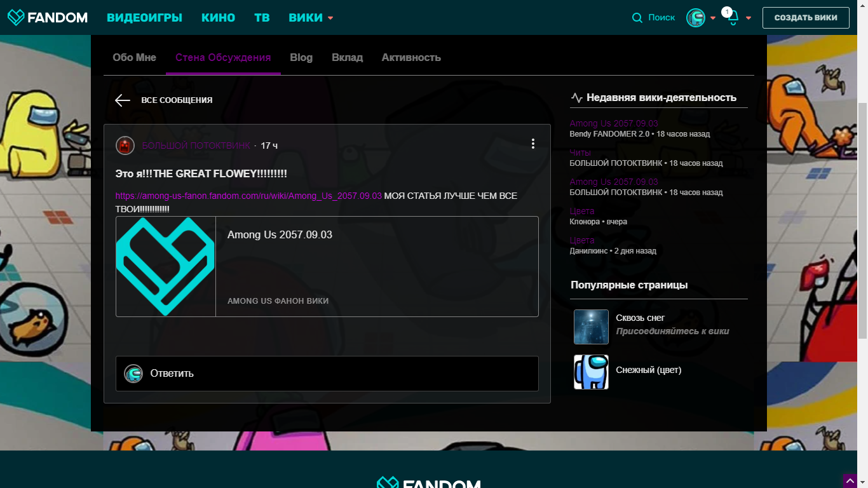
Task: Click the Fandom logo in the footer
Action: [x=429, y=483]
